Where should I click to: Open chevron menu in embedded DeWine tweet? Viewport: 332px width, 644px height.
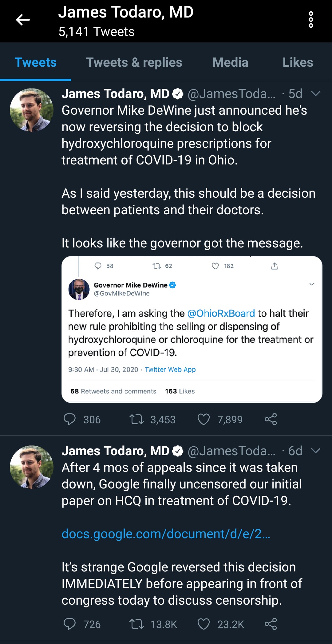311,284
